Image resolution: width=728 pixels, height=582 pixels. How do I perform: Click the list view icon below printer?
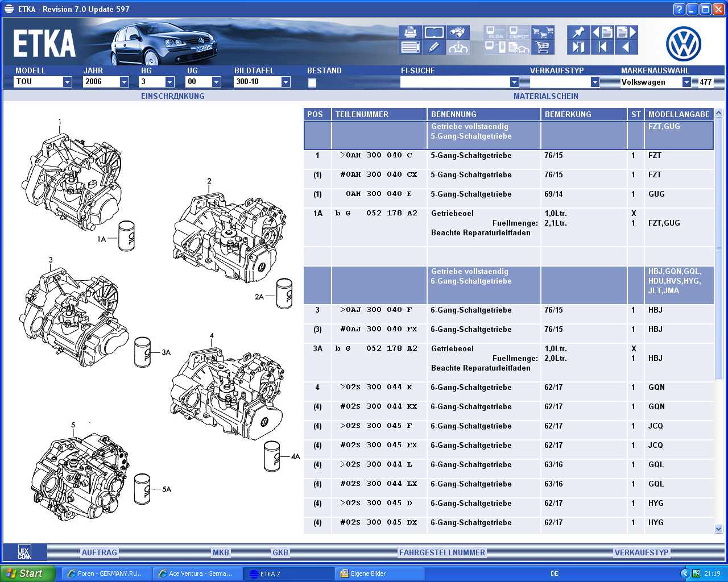pos(409,48)
